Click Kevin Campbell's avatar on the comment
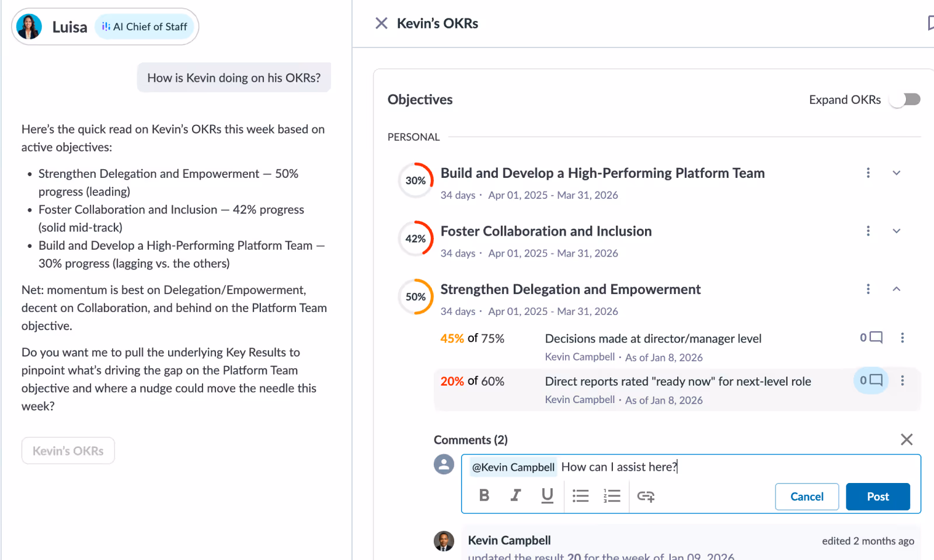The height and width of the screenshot is (560, 934). (x=444, y=541)
